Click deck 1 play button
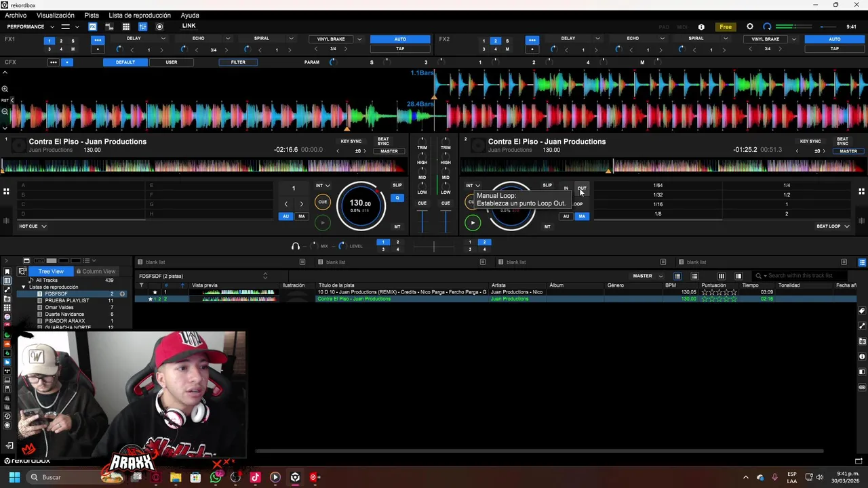Screen dimensions: 868x488 tap(323, 222)
